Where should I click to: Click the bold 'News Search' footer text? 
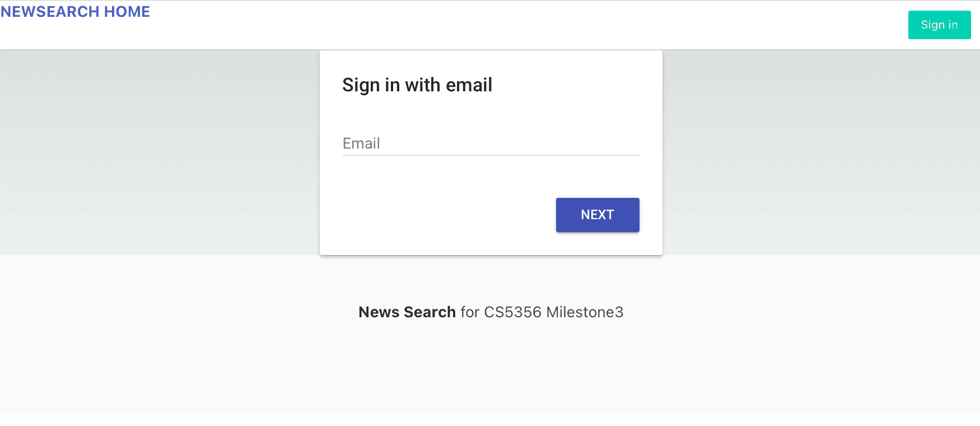(x=407, y=312)
